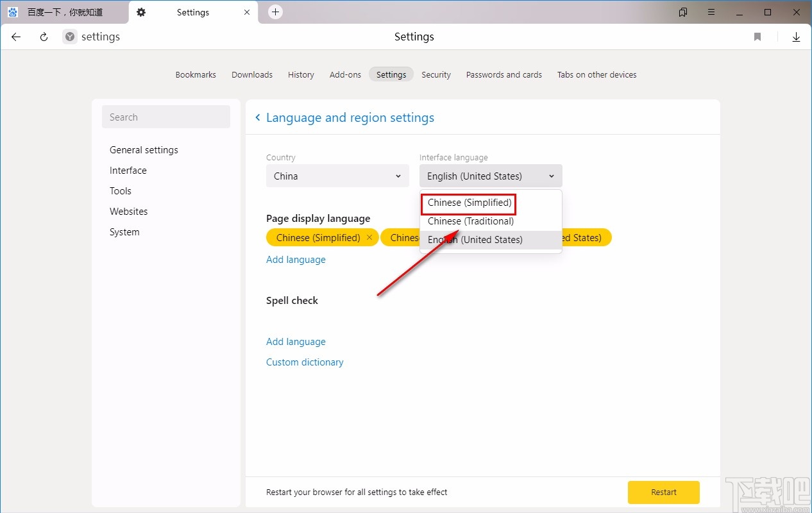Open the Custom dictionary link
Screen dimensions: 812x513
click(x=305, y=362)
